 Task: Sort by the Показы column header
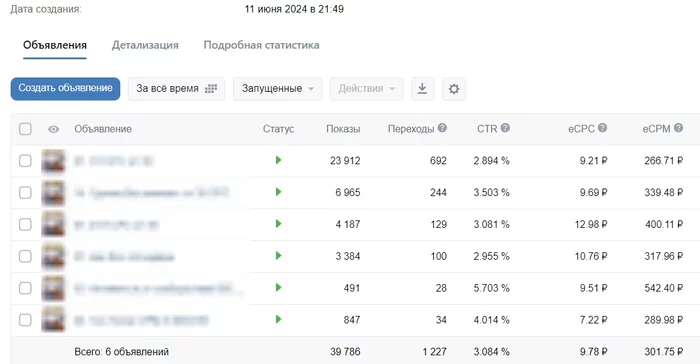[x=343, y=129]
